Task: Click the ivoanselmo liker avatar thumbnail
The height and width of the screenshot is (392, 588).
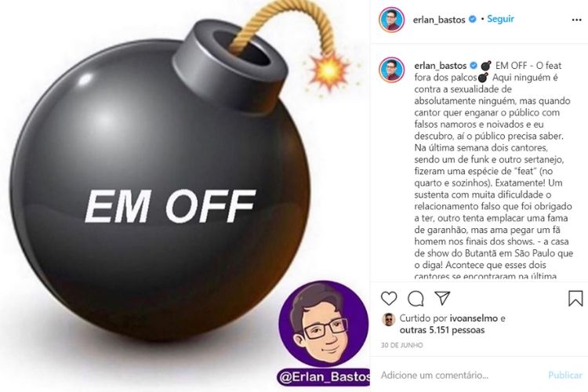Action: click(x=389, y=320)
